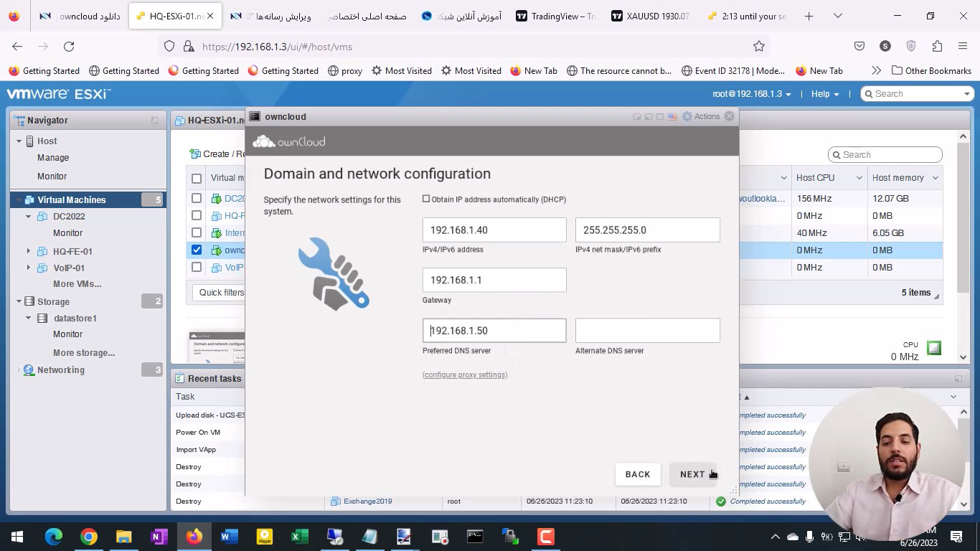Click the Firefox reload page icon
This screenshot has width=980, height=551.
(69, 46)
